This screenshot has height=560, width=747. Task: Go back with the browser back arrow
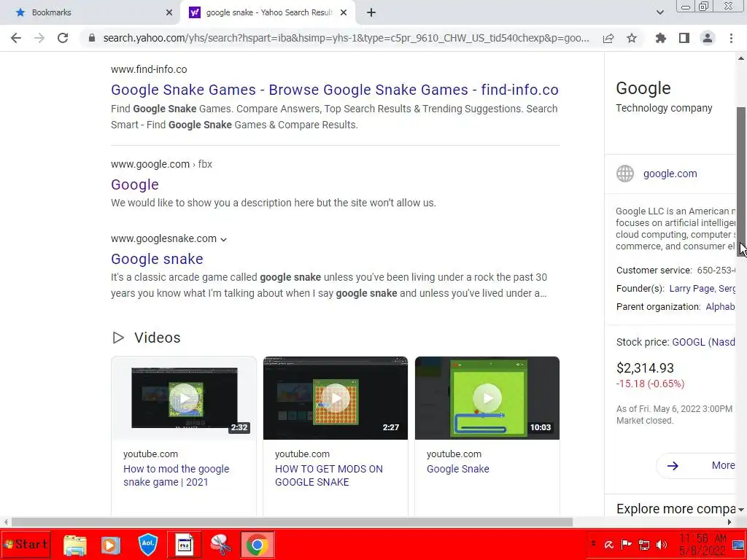pyautogui.click(x=16, y=38)
